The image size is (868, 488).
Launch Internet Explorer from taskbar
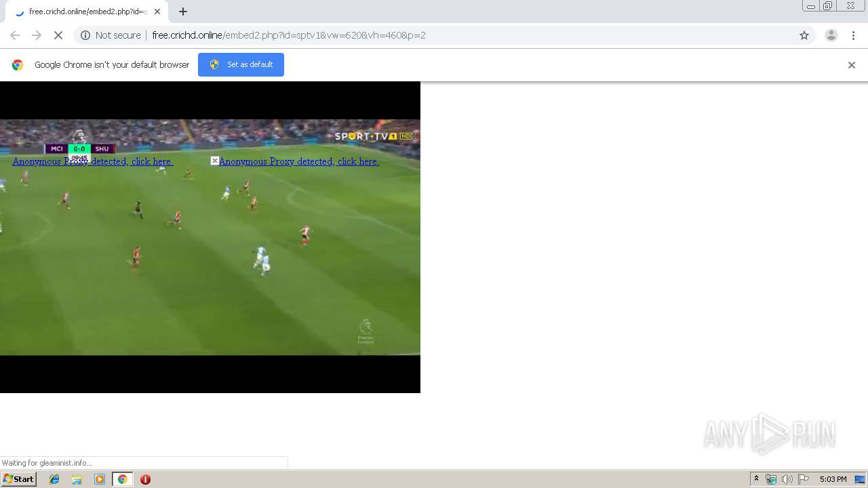(x=54, y=479)
